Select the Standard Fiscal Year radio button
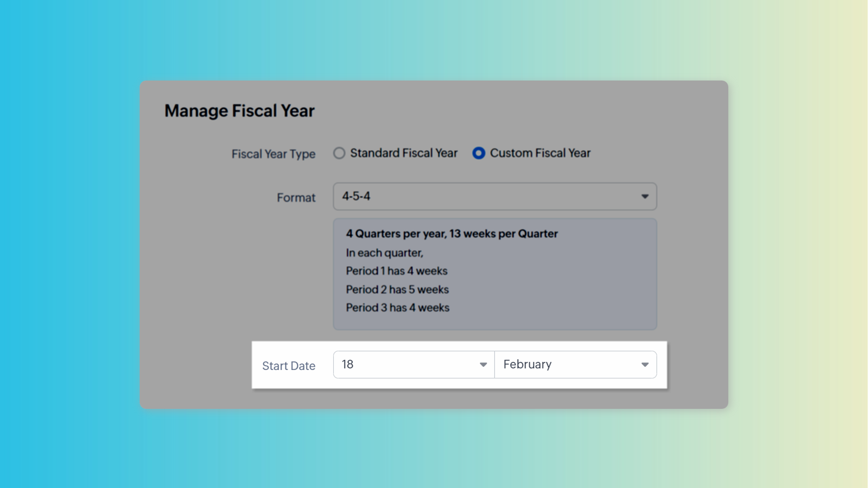The image size is (868, 488). point(339,153)
